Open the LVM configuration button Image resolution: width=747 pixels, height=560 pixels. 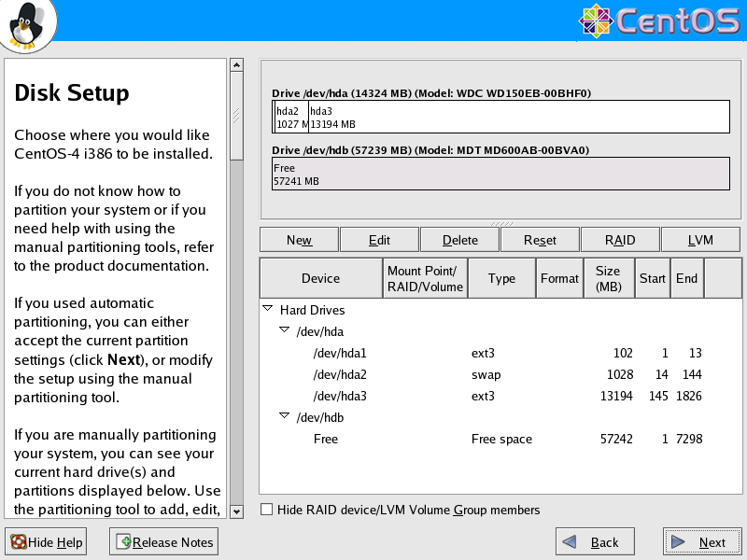700,240
